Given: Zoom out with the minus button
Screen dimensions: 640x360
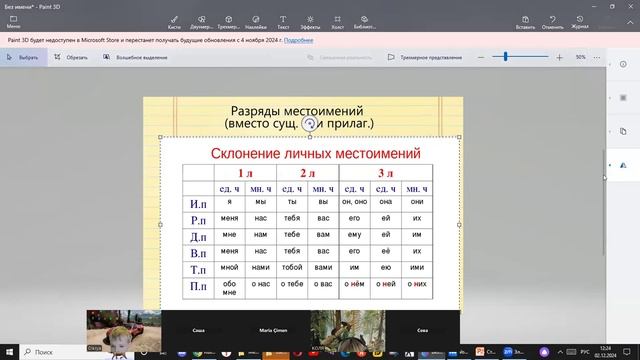Looking at the screenshot, I should point(481,58).
